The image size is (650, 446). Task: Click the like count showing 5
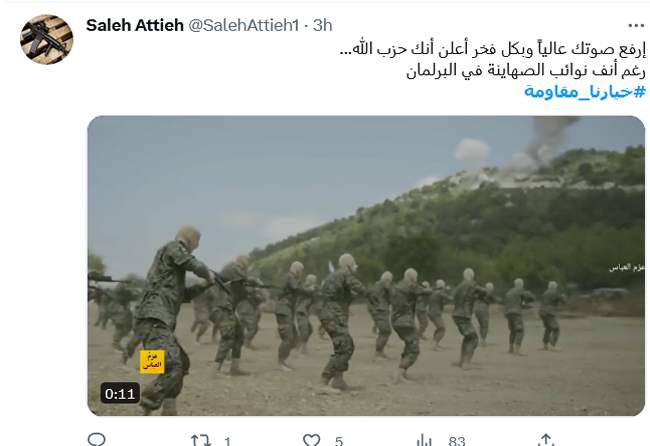coord(339,441)
